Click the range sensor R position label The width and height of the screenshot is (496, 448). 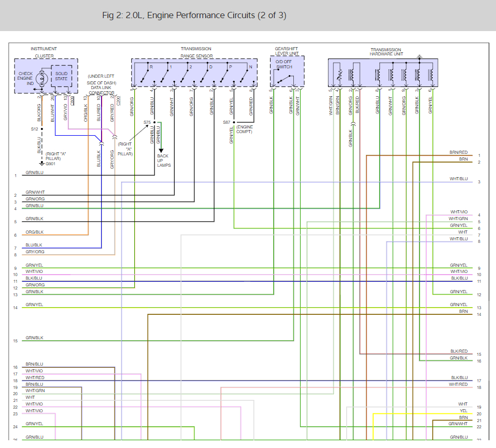[151, 67]
